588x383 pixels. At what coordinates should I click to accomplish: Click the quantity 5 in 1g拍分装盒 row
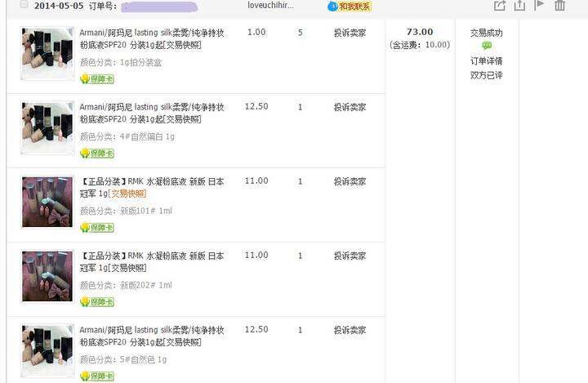point(300,33)
